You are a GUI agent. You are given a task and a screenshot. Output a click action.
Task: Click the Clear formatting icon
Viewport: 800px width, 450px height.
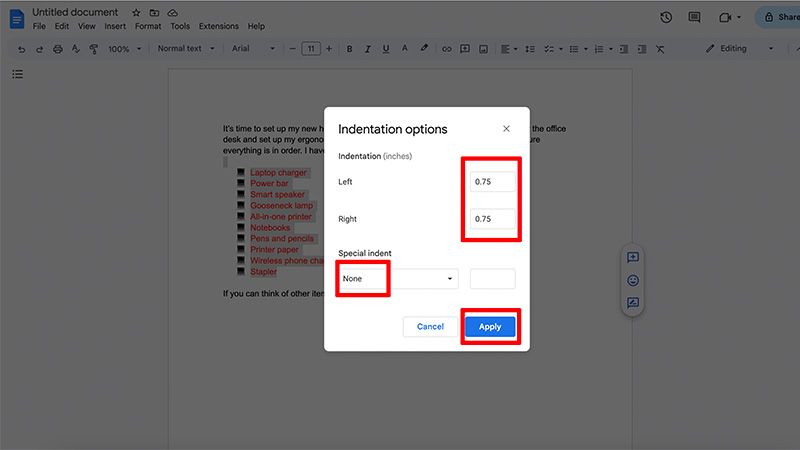click(x=660, y=49)
